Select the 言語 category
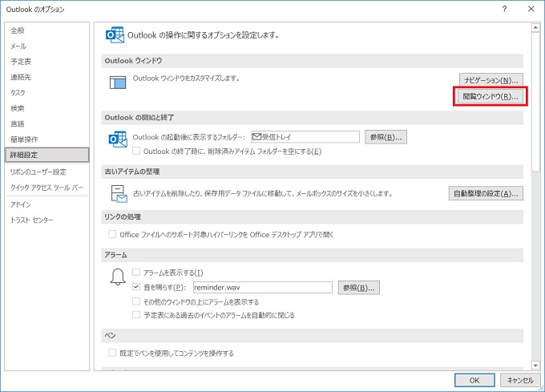 coord(47,123)
